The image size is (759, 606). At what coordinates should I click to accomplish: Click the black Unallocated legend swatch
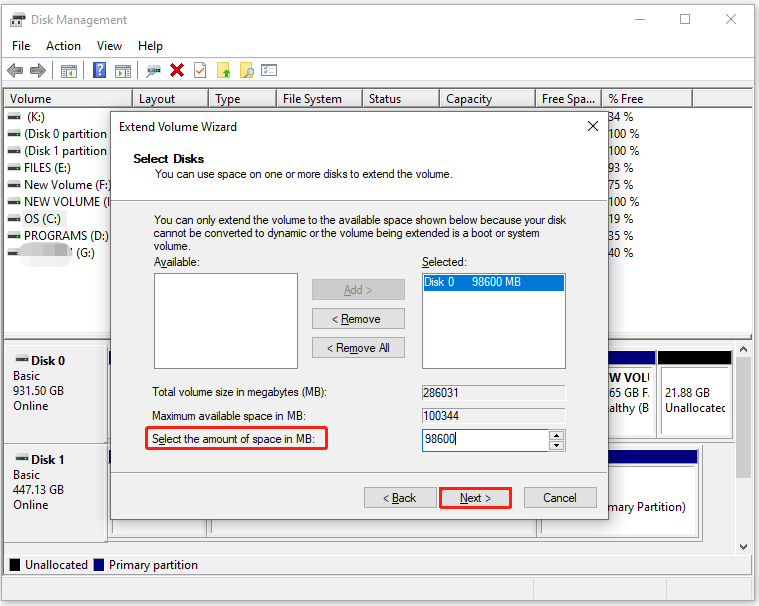pos(15,565)
